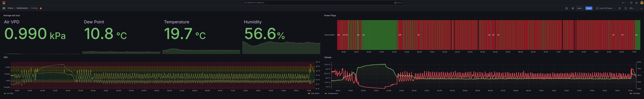Click the 19.7 °C Temperature value
This screenshot has width=644, height=99.
click(185, 34)
